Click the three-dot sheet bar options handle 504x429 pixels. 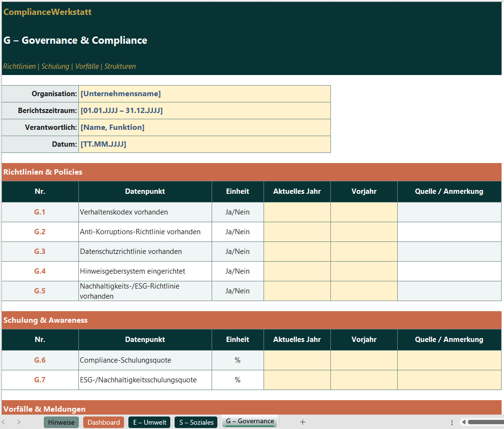click(452, 422)
